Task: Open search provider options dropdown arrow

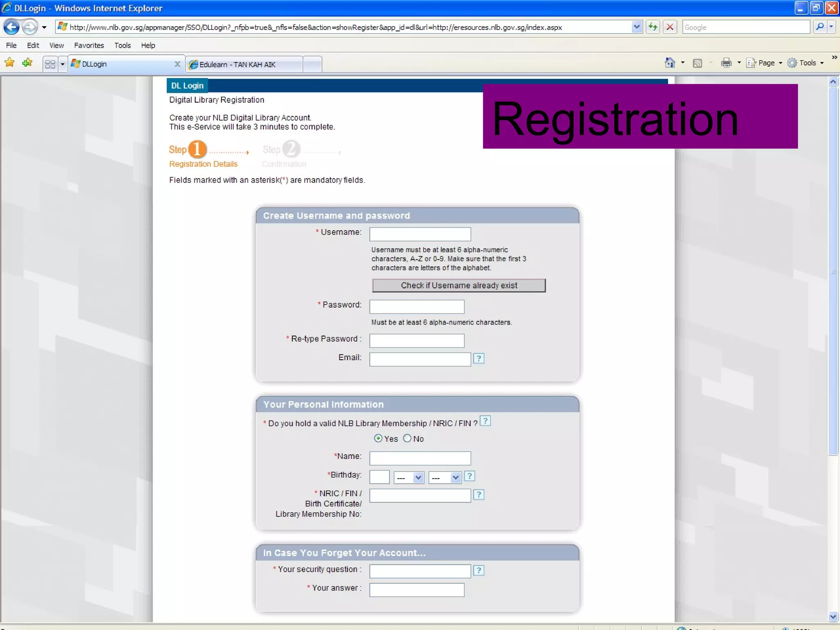Action: coord(831,27)
